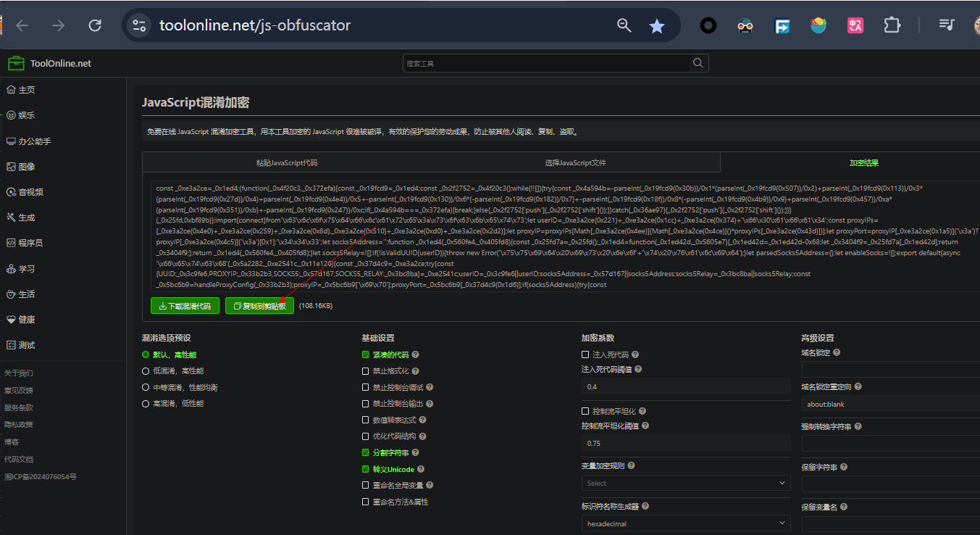Enable the 禁止控制台调试 checkbox
The width and height of the screenshot is (980, 535).
point(366,388)
